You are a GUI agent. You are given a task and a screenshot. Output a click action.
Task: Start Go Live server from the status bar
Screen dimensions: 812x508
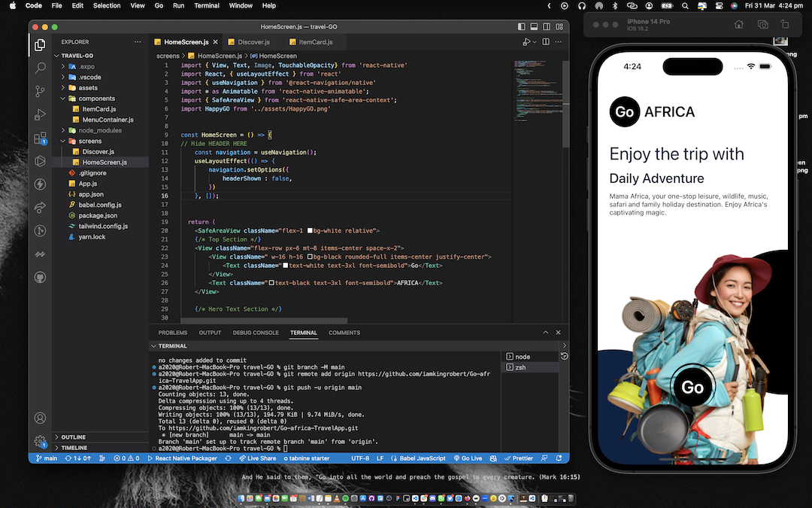pos(468,458)
